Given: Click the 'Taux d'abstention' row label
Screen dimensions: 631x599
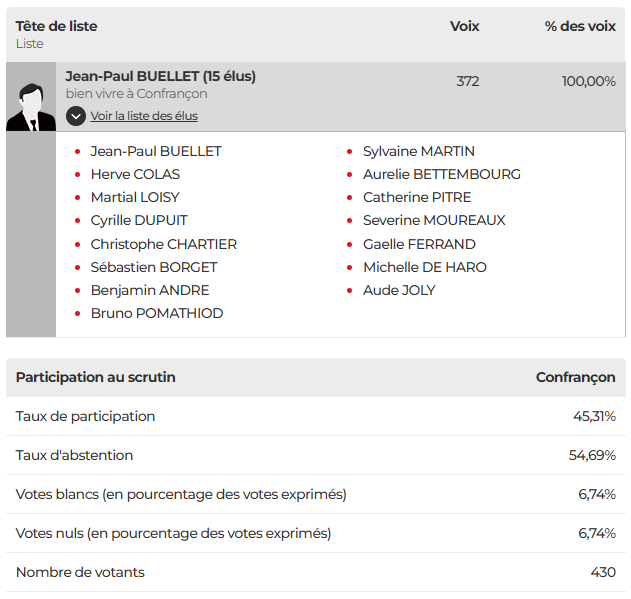Looking at the screenshot, I should [74, 455].
